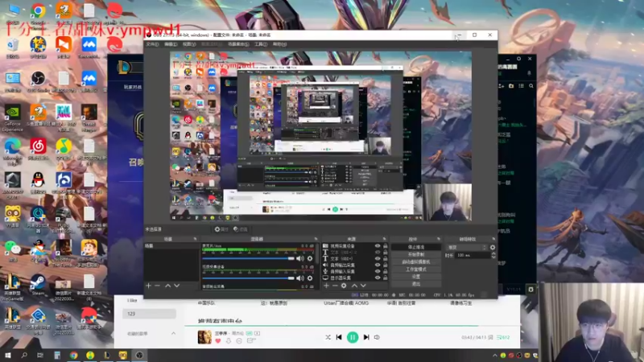
Task: Open the first menu in OBS menu bar
Action: (152, 44)
